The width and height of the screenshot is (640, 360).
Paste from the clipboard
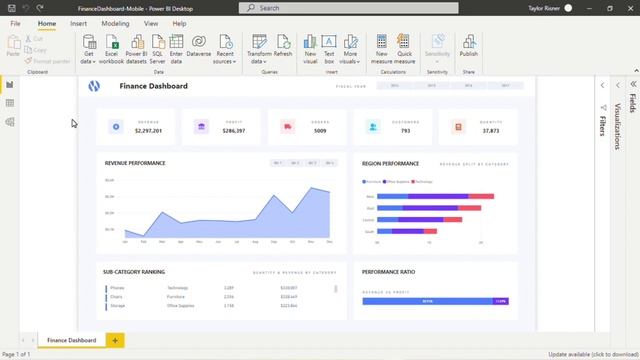coord(13,46)
